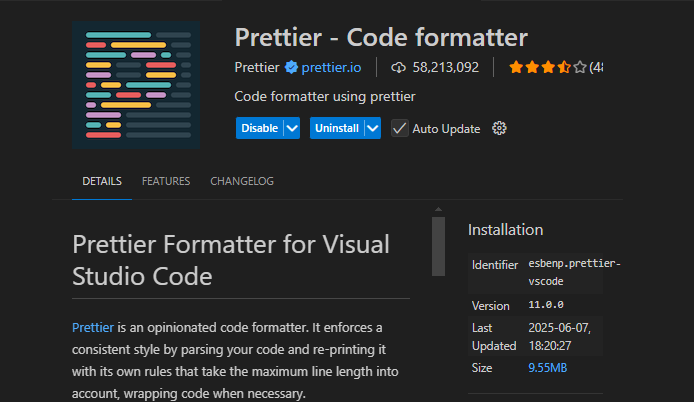Click the Uninstall button
The height and width of the screenshot is (402, 694).
coord(337,128)
